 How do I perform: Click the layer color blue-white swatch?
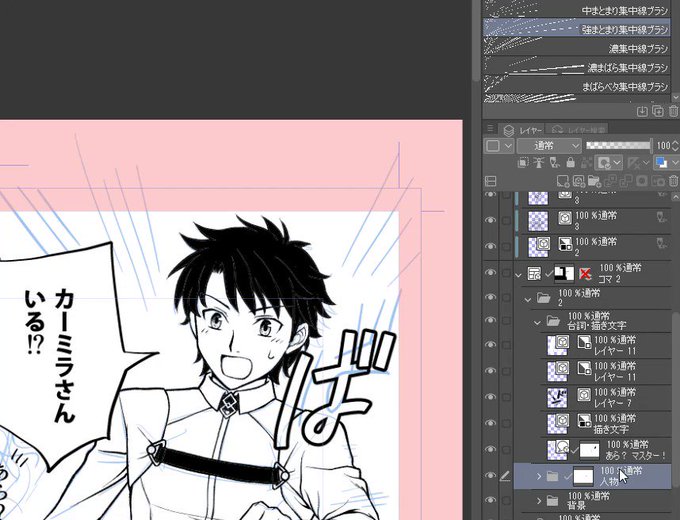[661, 163]
